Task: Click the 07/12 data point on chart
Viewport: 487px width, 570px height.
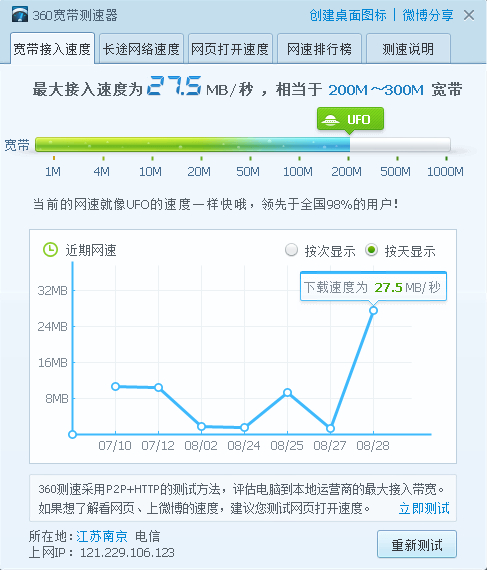Action: point(158,388)
